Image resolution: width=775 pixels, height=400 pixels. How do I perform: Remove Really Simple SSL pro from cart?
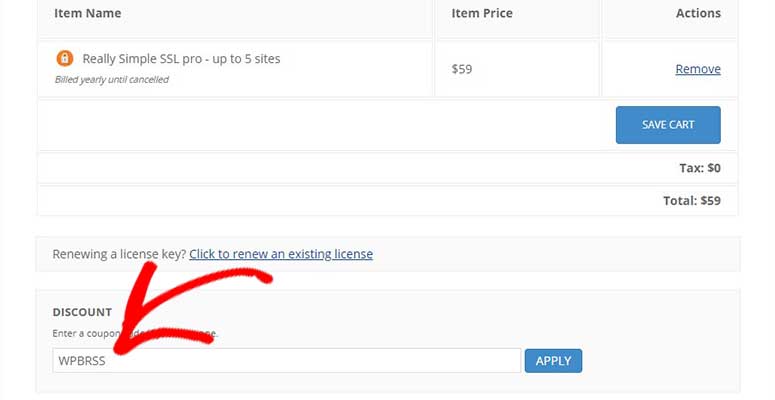(698, 69)
